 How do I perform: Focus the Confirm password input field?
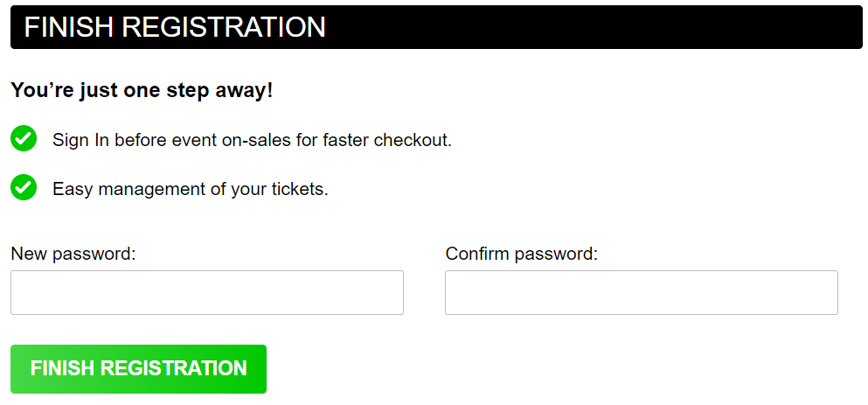click(642, 292)
